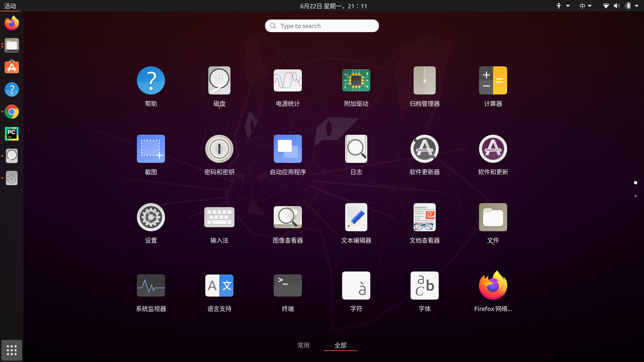Open the date and time display
This screenshot has width=644, height=362.
tap(334, 6)
